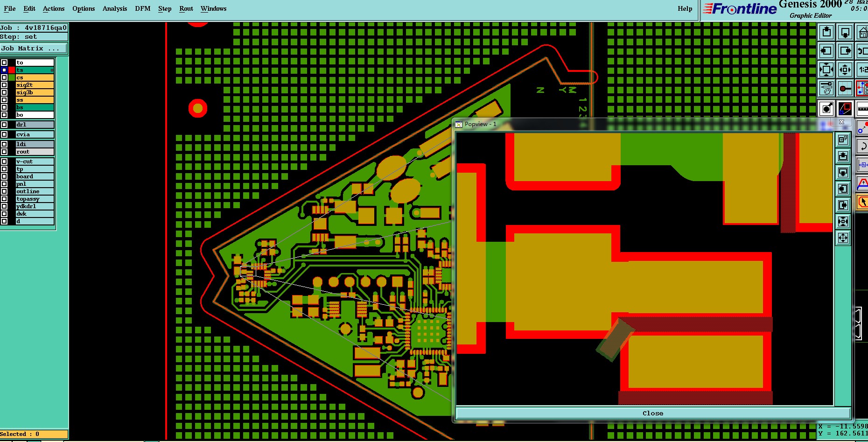Click the pan up icon in main toolbar
The image size is (868, 442).
point(826,32)
